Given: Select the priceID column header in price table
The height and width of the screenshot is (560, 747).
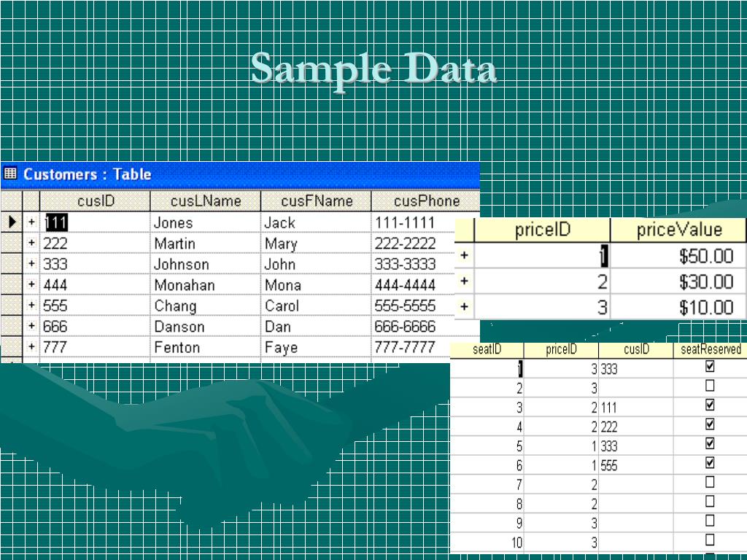Looking at the screenshot, I should coord(543,230).
